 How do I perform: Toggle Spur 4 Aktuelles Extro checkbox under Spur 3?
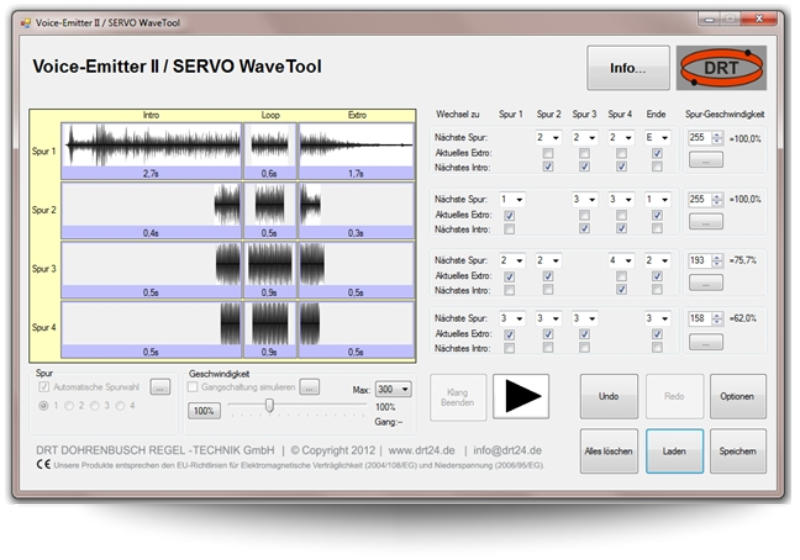tap(585, 334)
